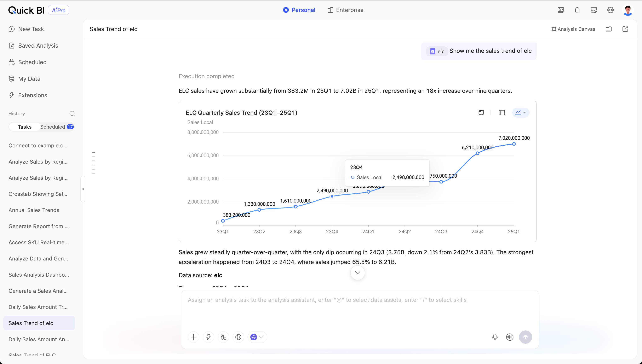Screen dimensions: 642x364
Task: Switch chart to table view
Action: [502, 112]
